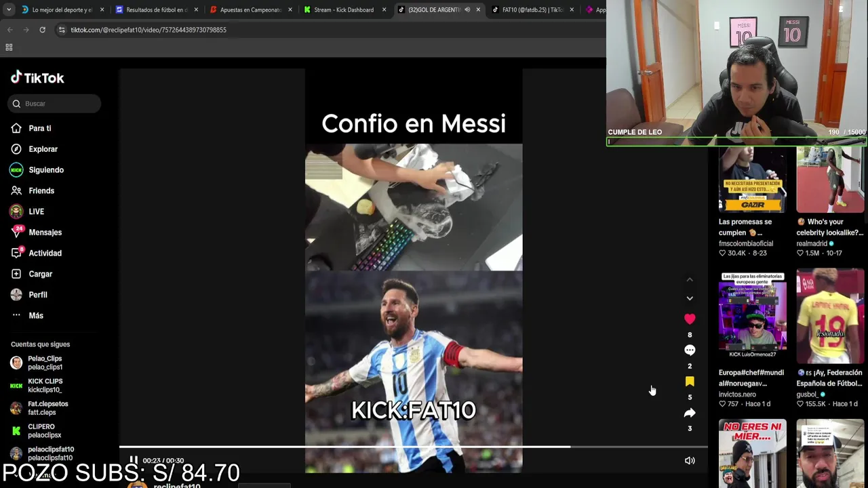Pause the video playback
This screenshot has height=488, width=868.
[134, 460]
